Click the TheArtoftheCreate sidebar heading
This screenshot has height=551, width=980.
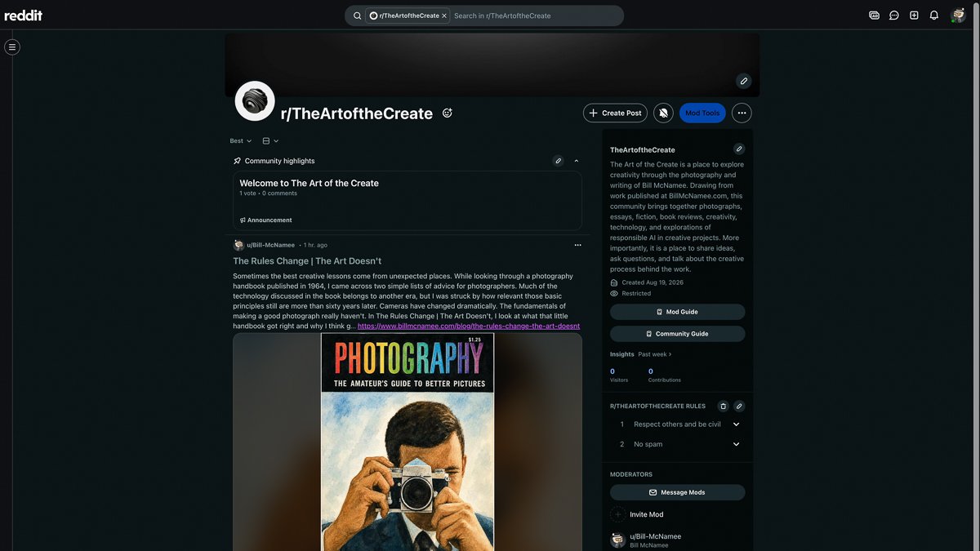643,150
